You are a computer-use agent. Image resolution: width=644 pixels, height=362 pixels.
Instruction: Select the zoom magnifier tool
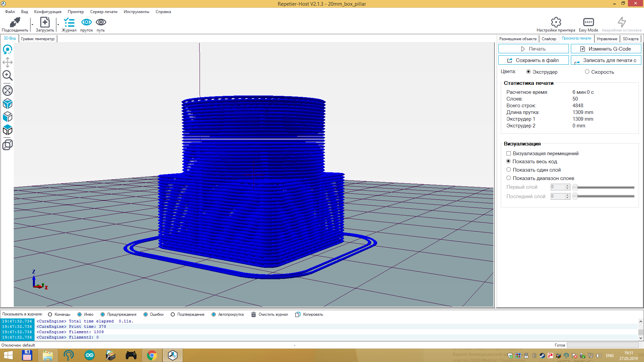(7, 75)
